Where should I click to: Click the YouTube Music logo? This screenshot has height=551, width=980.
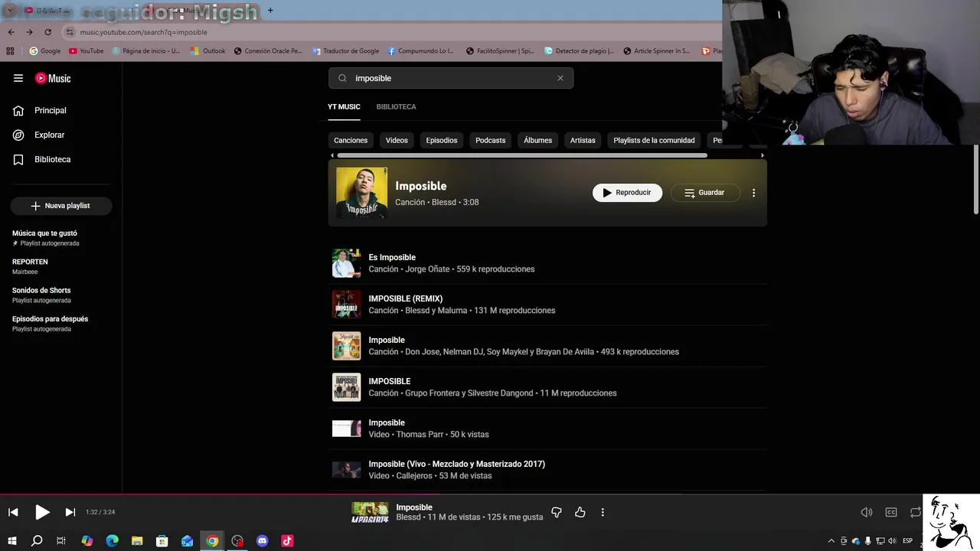pos(53,78)
